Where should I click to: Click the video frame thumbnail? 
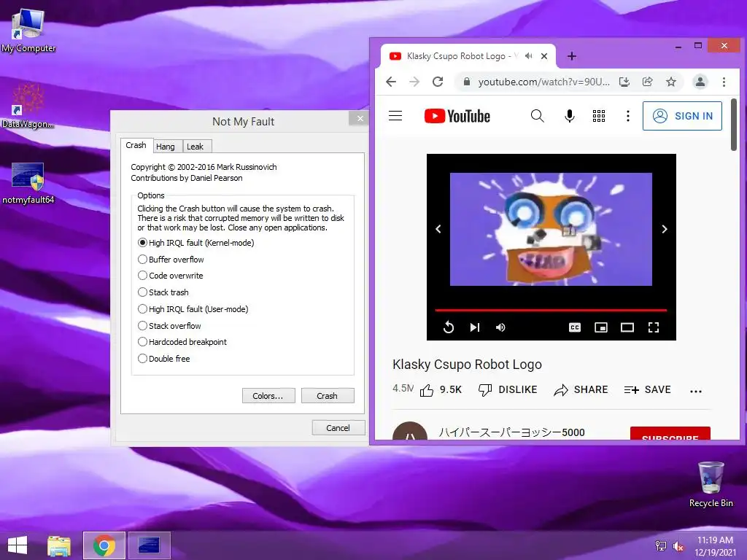tap(551, 229)
